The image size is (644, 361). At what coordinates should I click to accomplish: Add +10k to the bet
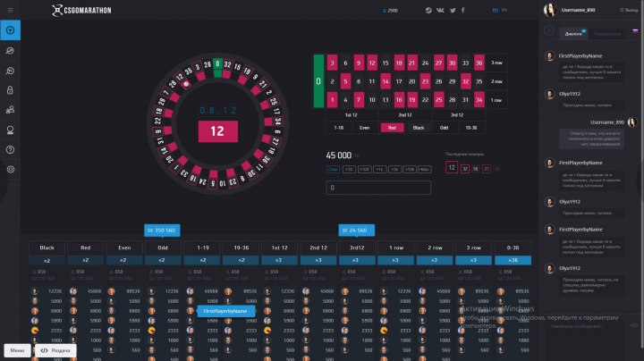pyautogui.click(x=410, y=169)
